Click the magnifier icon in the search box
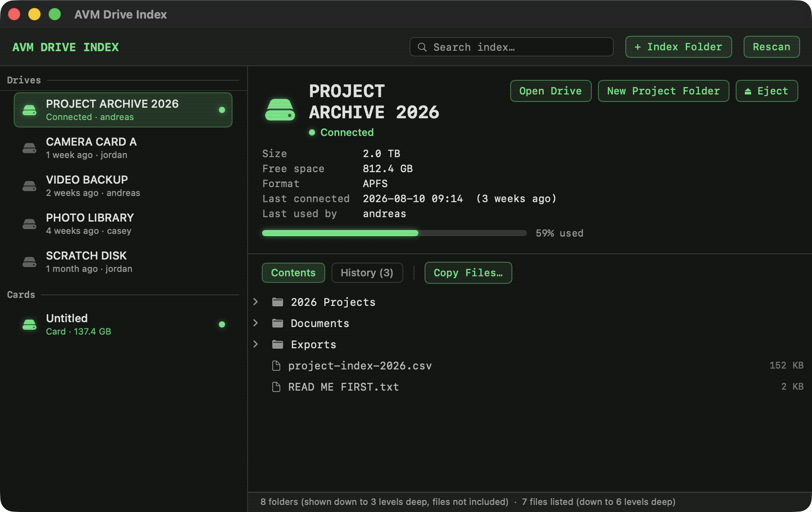 pos(422,47)
